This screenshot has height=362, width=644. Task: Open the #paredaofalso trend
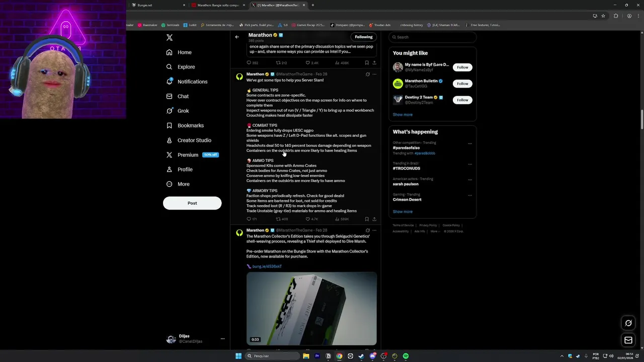[x=406, y=148]
